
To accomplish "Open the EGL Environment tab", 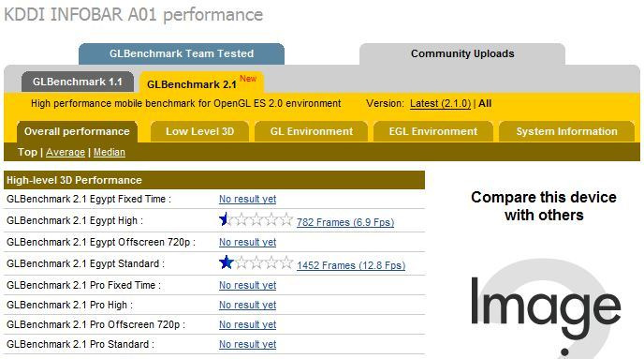I will [x=432, y=131].
